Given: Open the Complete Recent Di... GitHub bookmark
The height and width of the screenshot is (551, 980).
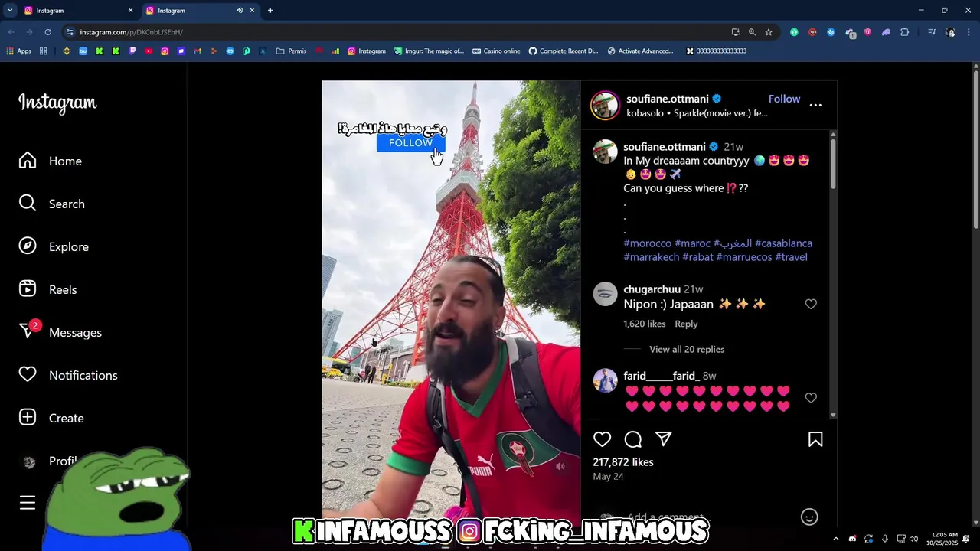Looking at the screenshot, I should pos(563,51).
